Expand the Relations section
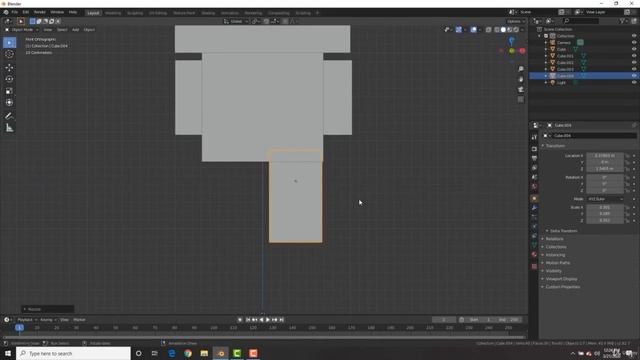This screenshot has width=640, height=360. point(554,239)
